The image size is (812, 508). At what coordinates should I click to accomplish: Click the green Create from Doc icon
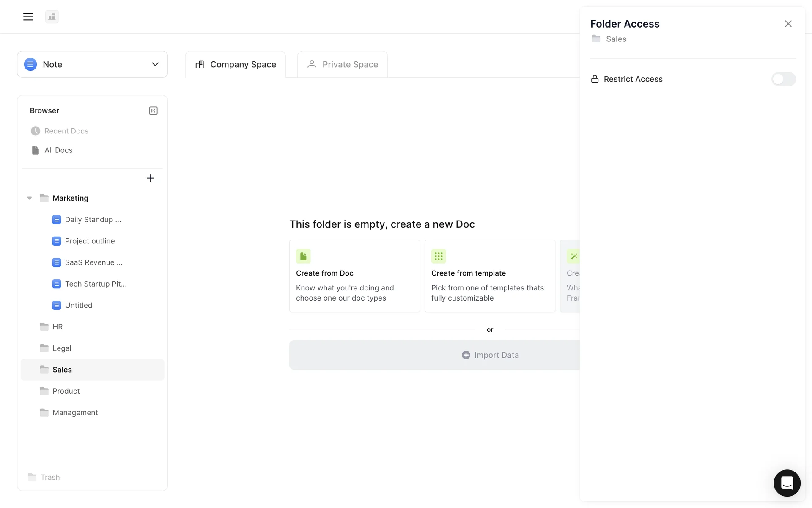point(303,256)
